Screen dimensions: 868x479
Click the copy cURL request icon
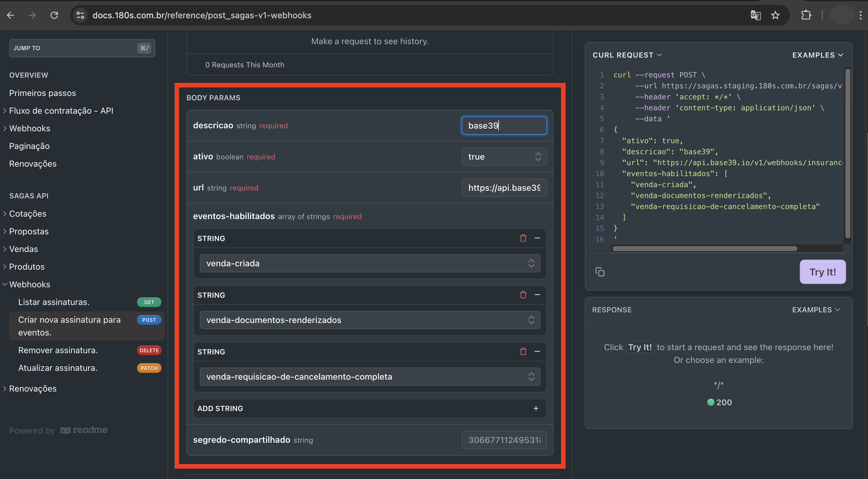tap(600, 272)
